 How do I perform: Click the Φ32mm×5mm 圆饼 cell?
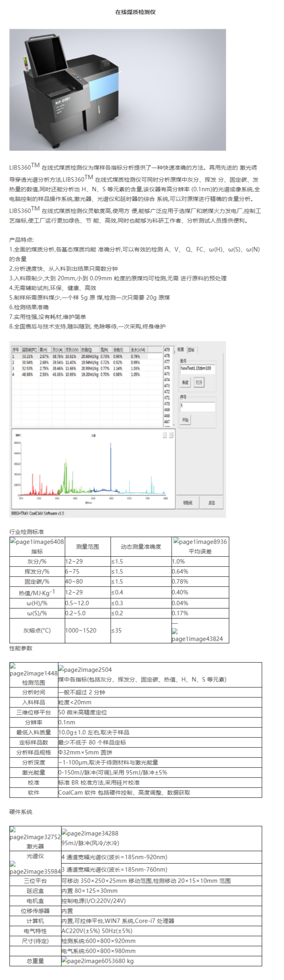pos(160,752)
